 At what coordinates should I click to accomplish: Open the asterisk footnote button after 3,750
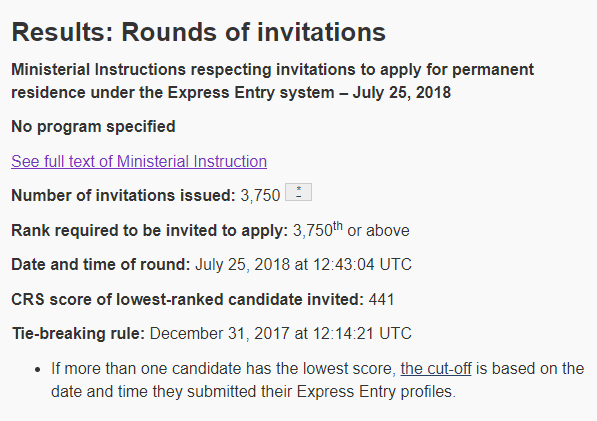click(x=298, y=192)
